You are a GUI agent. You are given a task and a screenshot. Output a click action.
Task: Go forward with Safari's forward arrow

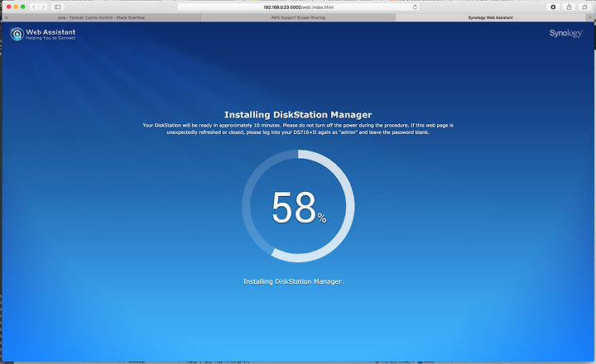(43, 7)
